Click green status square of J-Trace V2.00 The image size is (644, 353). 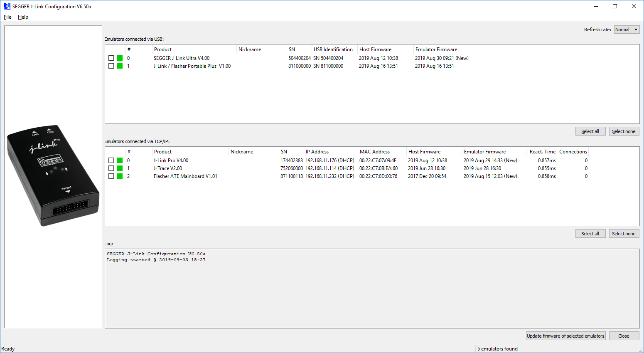[x=120, y=168]
